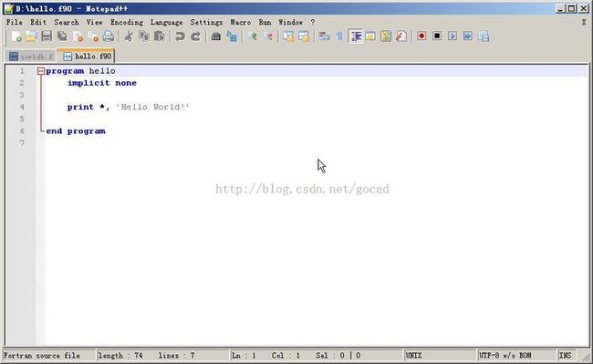
Task: Open the Settings menu
Action: pyautogui.click(x=206, y=22)
